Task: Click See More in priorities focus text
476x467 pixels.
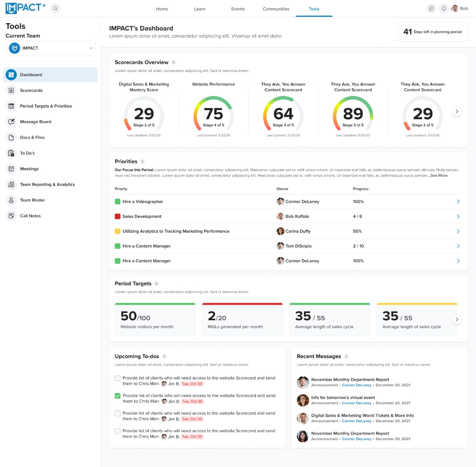Action: pyautogui.click(x=439, y=176)
